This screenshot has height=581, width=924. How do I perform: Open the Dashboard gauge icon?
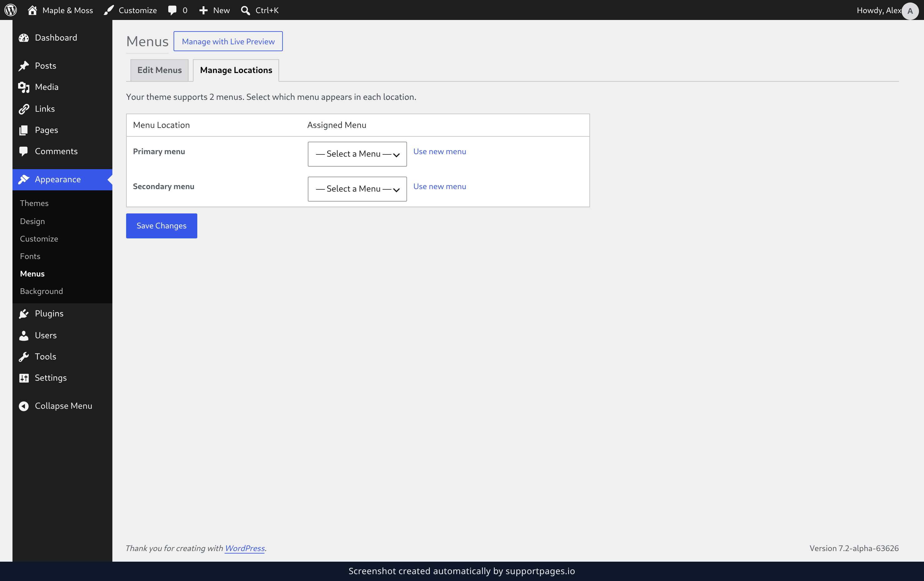pos(24,37)
